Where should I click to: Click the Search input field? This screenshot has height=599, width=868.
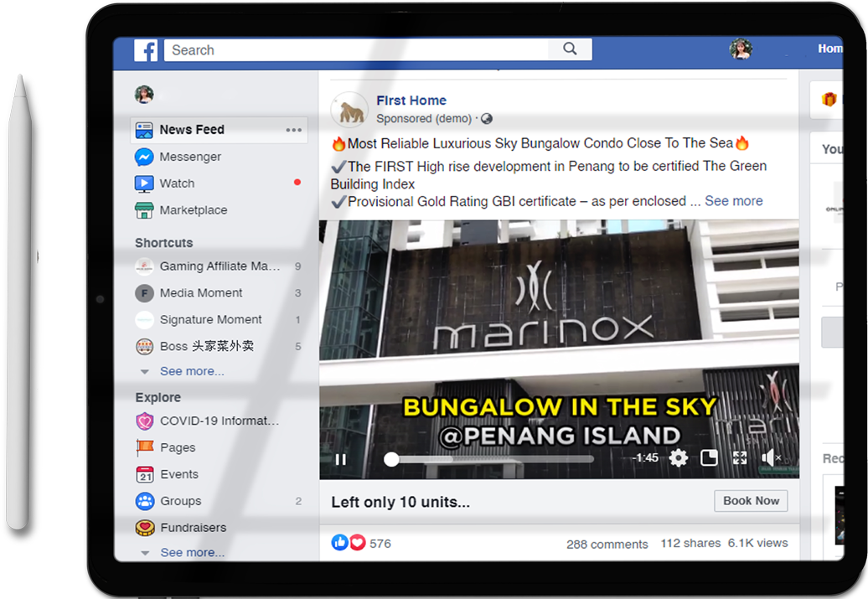[356, 50]
